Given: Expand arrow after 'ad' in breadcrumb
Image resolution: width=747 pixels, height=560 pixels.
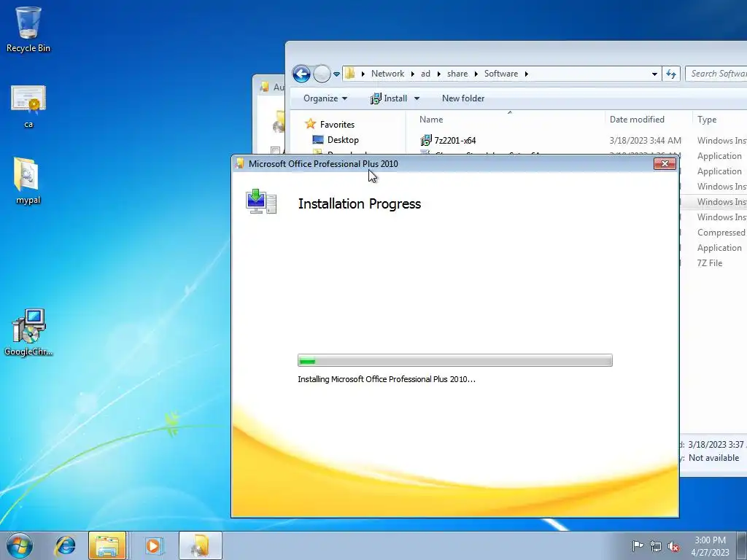Looking at the screenshot, I should click(438, 74).
